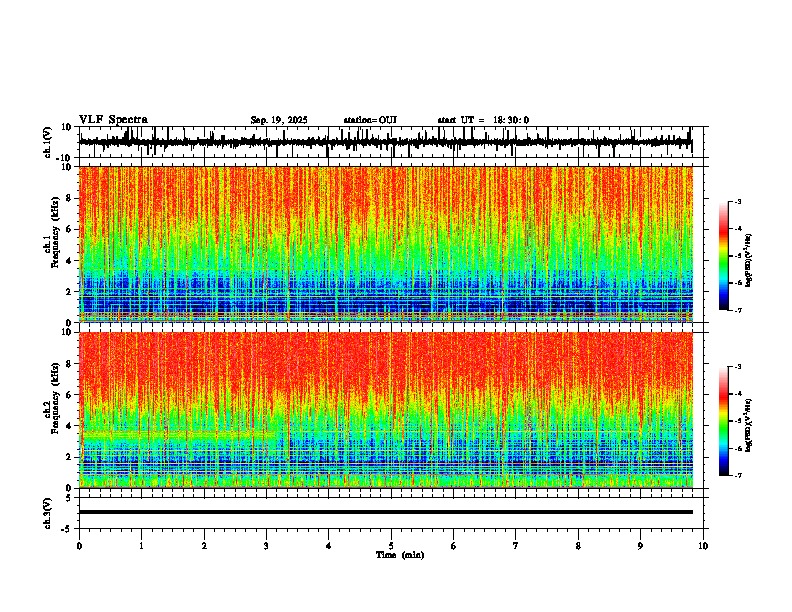792x612 pixels.
Task: Click time axis tick label "2"
Action: tap(204, 546)
